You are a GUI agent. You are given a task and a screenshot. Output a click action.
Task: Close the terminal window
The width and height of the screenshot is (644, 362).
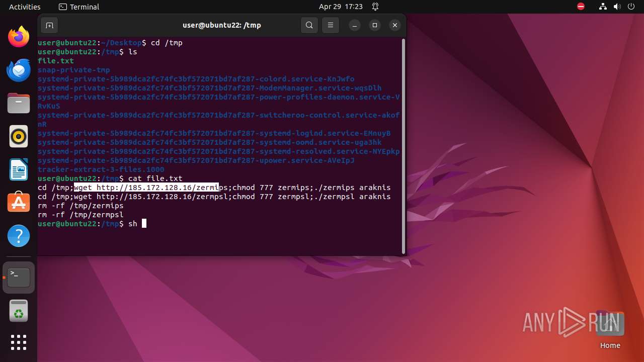pos(395,25)
